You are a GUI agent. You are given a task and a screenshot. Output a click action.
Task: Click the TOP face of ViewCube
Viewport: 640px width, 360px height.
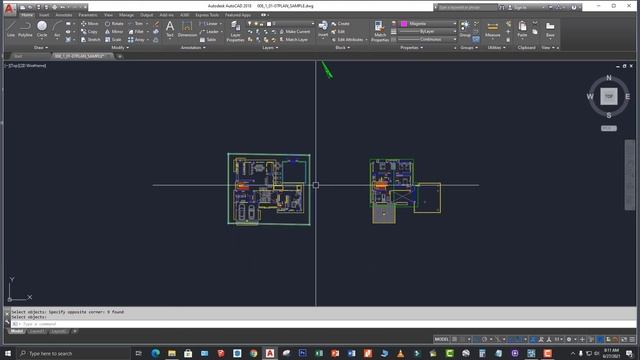(609, 97)
